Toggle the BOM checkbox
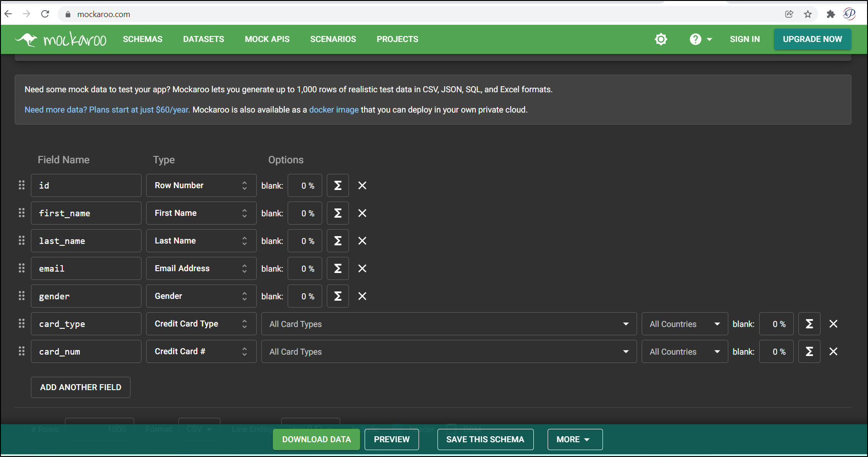This screenshot has height=457, width=868. [451, 429]
